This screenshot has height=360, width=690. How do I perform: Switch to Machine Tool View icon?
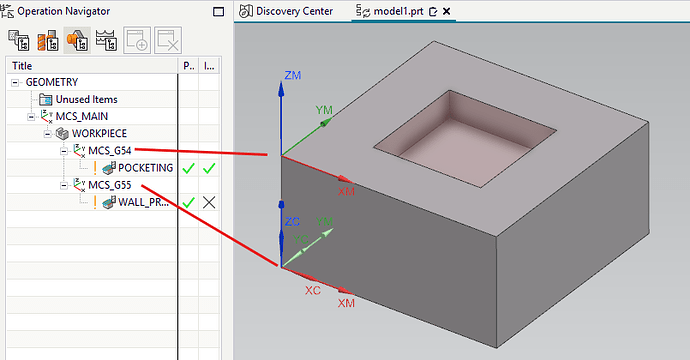pyautogui.click(x=48, y=40)
